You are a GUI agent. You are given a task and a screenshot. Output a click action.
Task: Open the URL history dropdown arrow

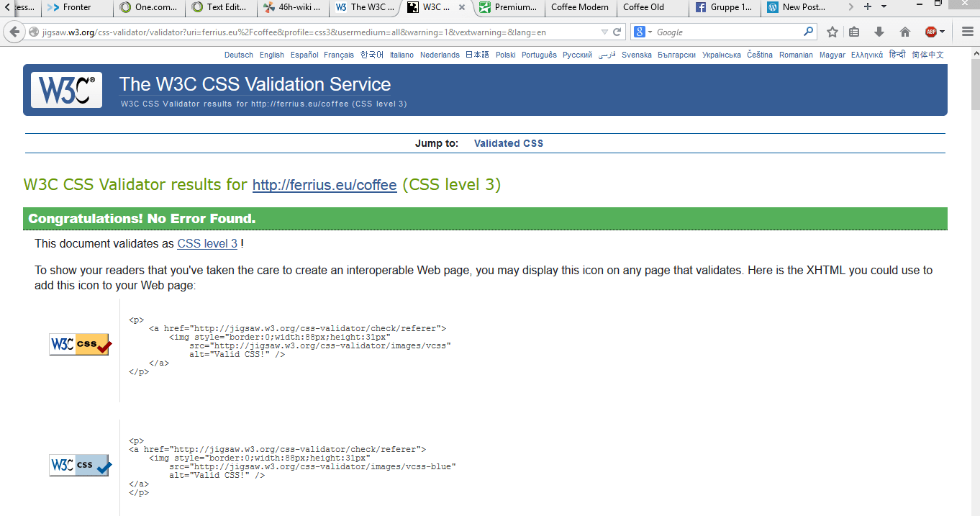point(604,32)
